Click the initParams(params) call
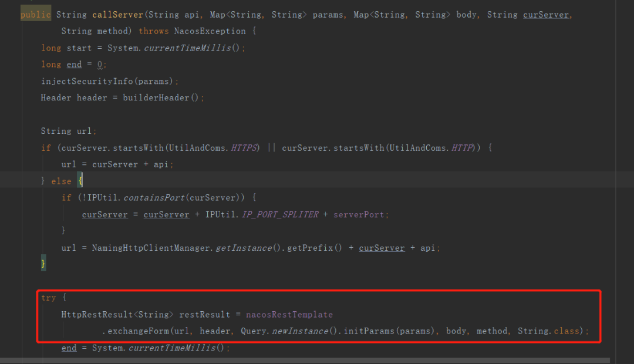The image size is (634, 364). pyautogui.click(x=389, y=331)
